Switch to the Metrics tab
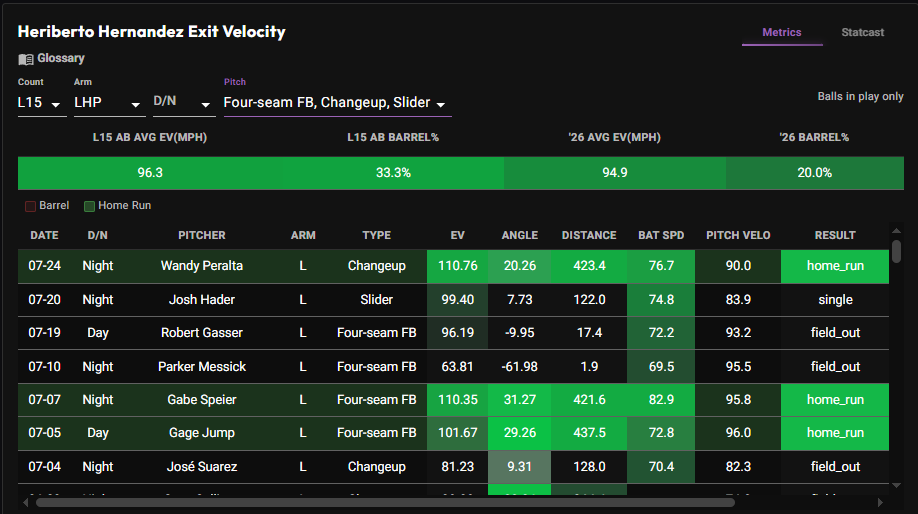The width and height of the screenshot is (918, 514). click(782, 32)
